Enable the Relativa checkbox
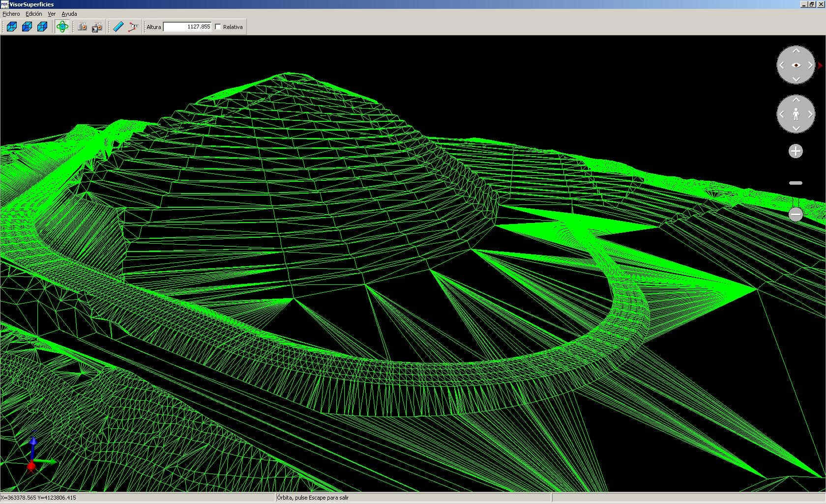Screen dimensions: 826x504 218,27
